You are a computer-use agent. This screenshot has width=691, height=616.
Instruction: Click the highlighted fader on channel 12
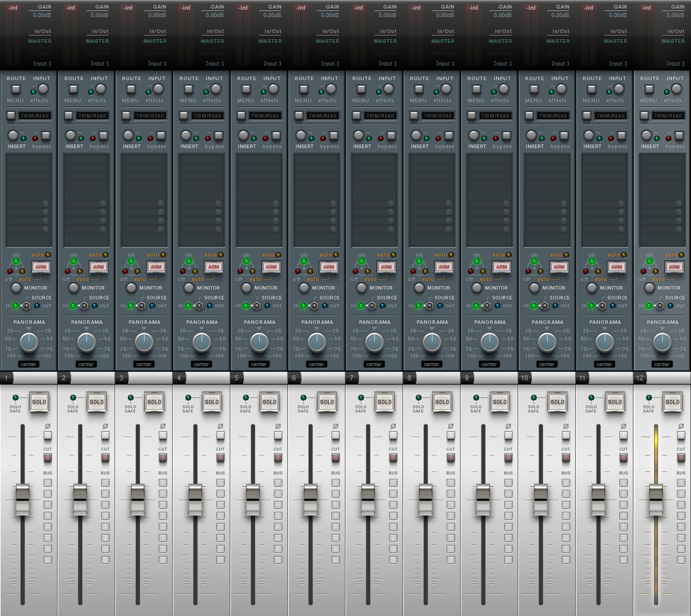pyautogui.click(x=655, y=500)
